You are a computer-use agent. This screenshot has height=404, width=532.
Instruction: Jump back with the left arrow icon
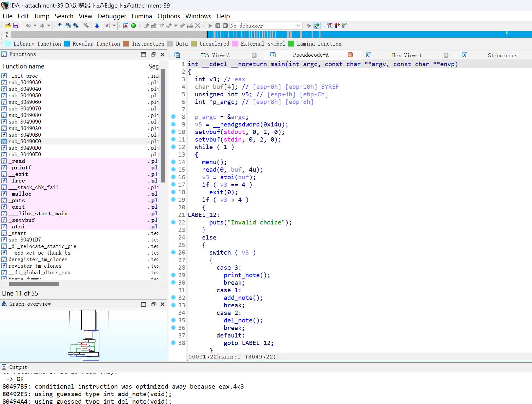[28, 26]
